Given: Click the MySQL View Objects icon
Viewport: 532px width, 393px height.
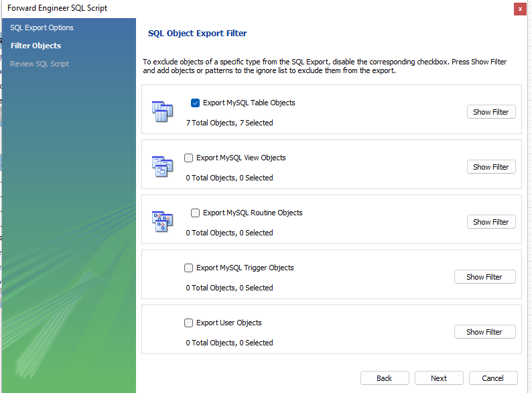Looking at the screenshot, I should click(x=163, y=166).
